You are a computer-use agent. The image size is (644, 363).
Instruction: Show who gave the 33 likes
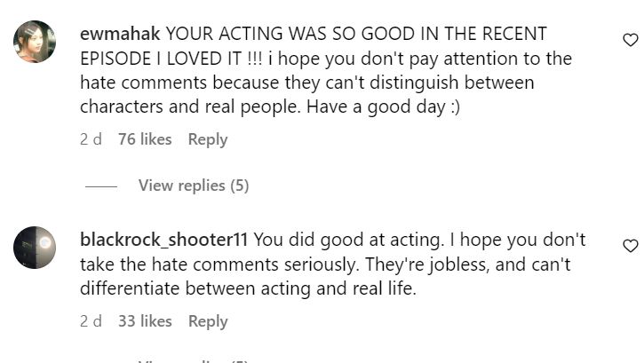pos(144,321)
